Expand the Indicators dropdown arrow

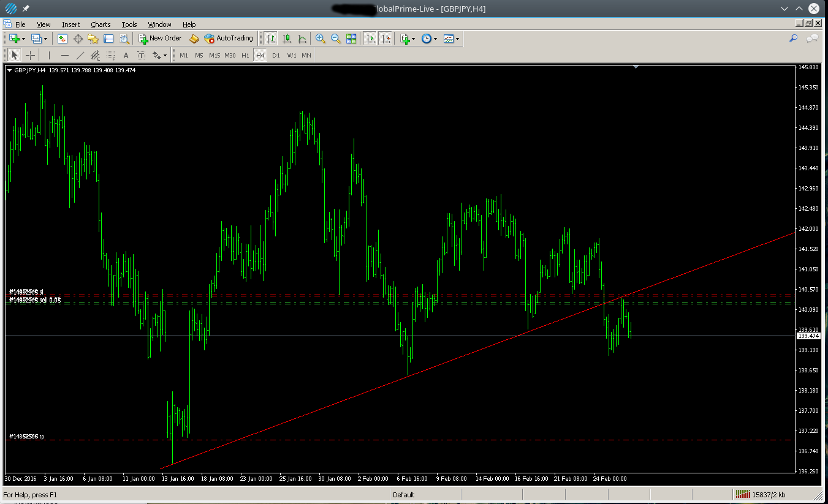[414, 39]
